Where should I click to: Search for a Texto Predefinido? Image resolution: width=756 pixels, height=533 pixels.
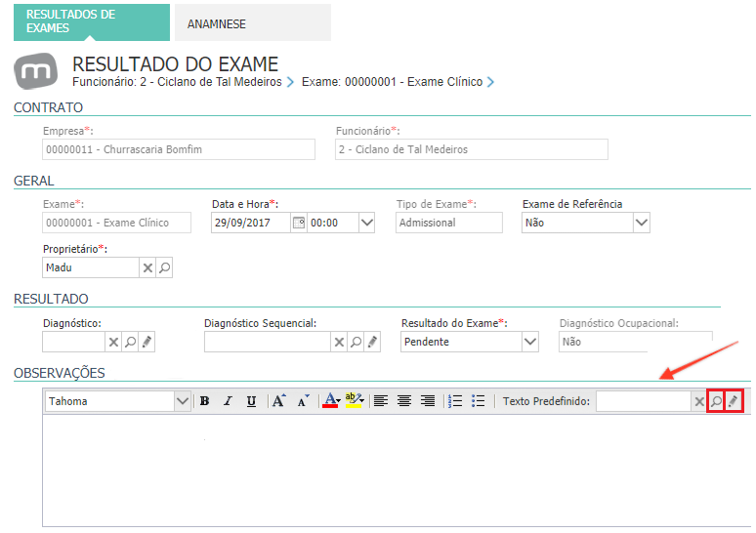pyautogui.click(x=717, y=401)
